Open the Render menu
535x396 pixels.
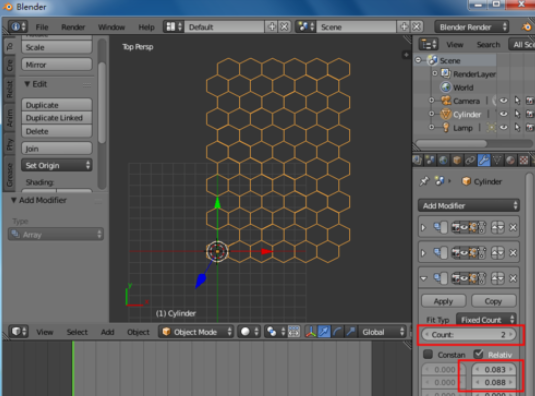[x=73, y=27]
